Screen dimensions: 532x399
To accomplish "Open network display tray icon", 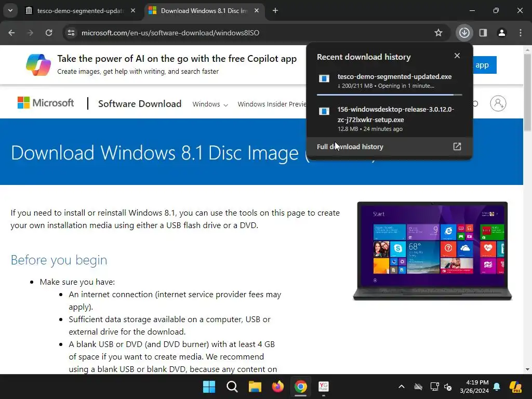I will click(434, 387).
